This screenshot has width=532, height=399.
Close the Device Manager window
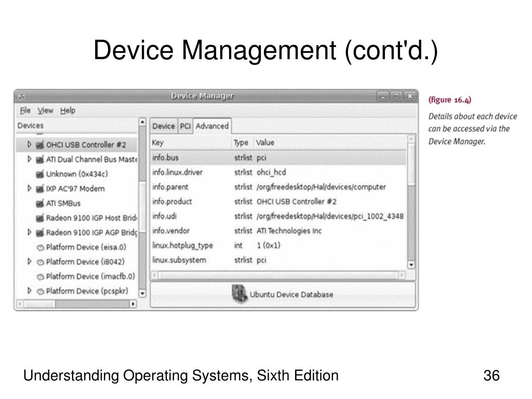pyautogui.click(x=410, y=96)
